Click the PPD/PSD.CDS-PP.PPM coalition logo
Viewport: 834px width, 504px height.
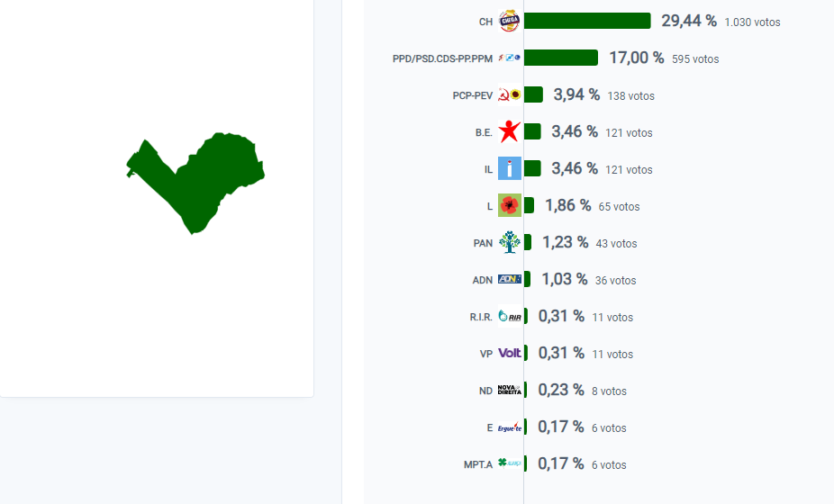tap(509, 58)
